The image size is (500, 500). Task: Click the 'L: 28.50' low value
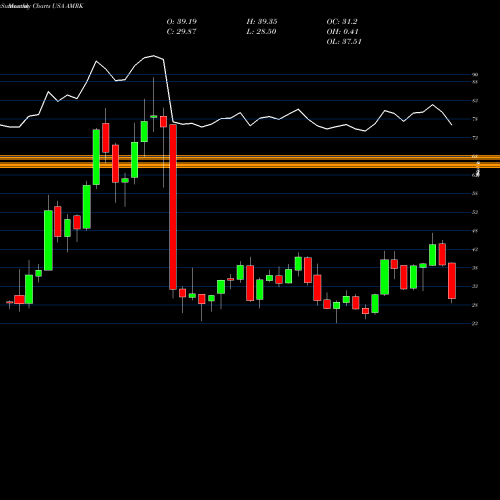261,32
